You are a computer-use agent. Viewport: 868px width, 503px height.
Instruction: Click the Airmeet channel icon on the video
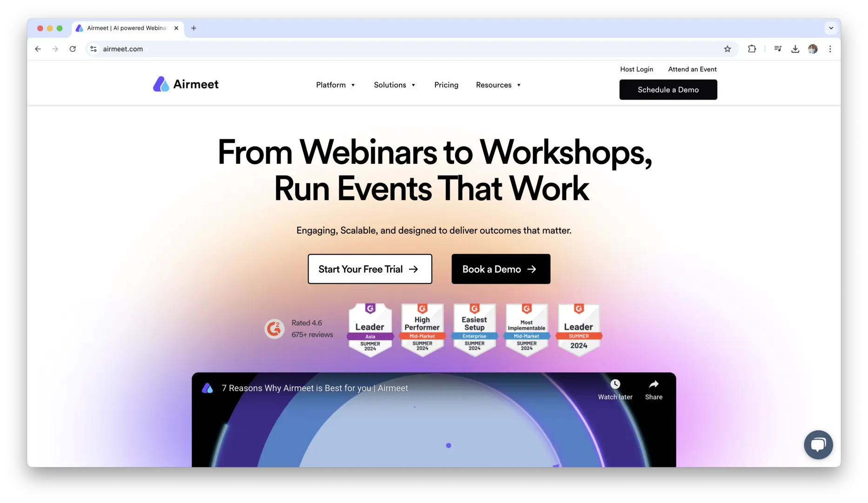tap(208, 388)
